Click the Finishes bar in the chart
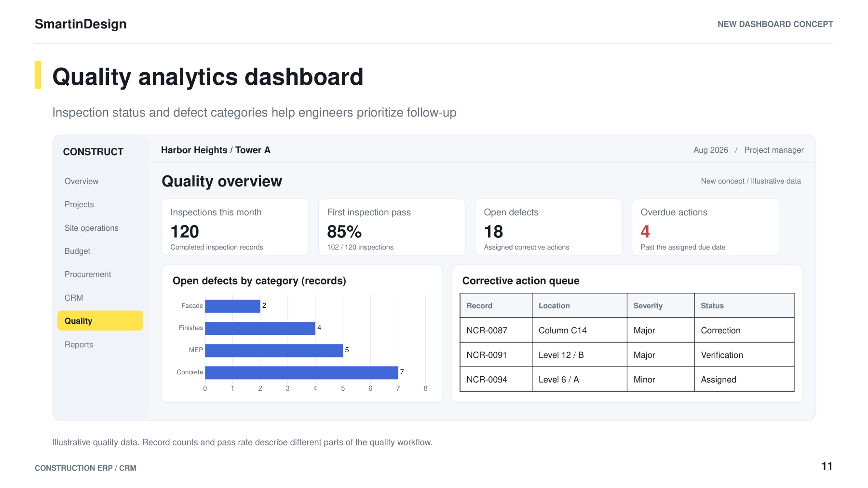Viewport: 868px width, 488px height. click(x=260, y=328)
